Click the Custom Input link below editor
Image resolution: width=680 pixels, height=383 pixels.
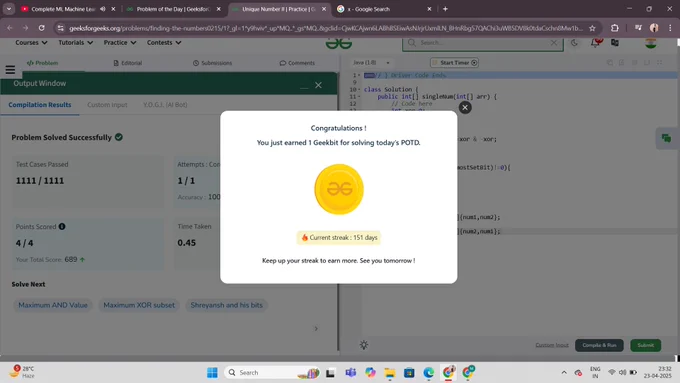552,345
